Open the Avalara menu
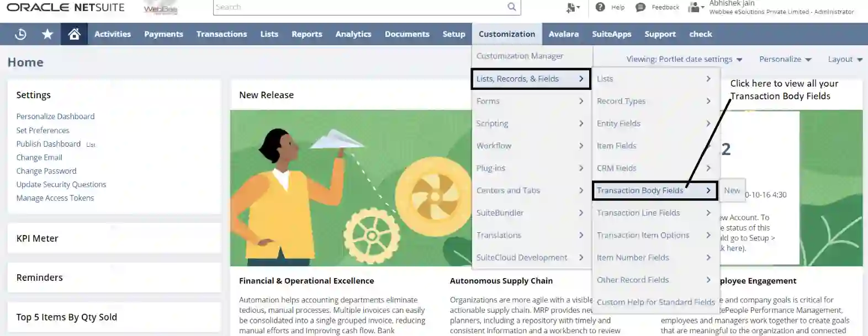This screenshot has width=868, height=336. point(564,34)
